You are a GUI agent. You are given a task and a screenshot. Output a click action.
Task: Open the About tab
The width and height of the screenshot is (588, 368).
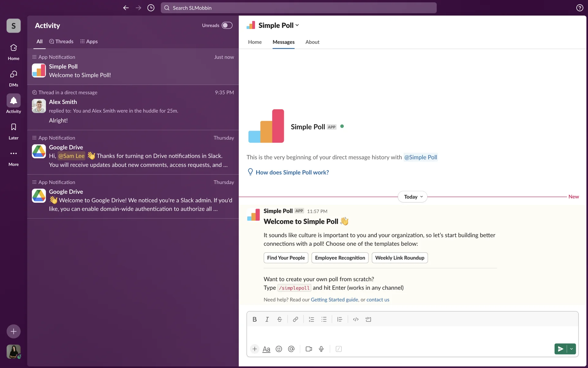pos(312,42)
